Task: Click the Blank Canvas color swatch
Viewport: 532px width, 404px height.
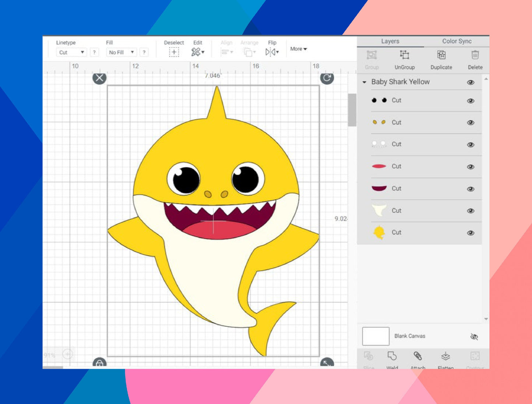Action: pyautogui.click(x=376, y=336)
